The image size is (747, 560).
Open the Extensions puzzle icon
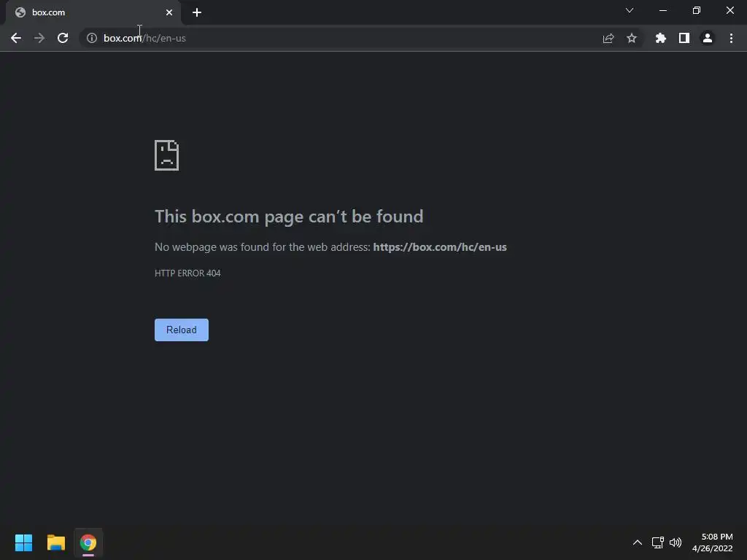coord(660,38)
